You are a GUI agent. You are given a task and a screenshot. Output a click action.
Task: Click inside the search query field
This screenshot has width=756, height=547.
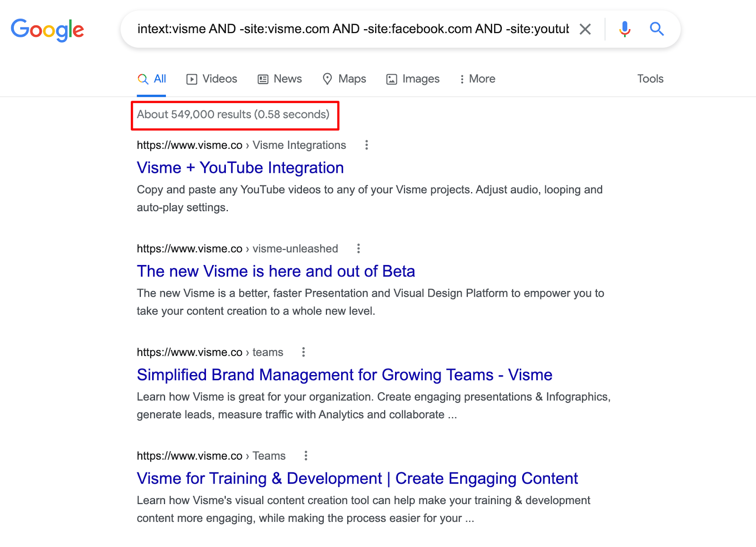pos(353,29)
